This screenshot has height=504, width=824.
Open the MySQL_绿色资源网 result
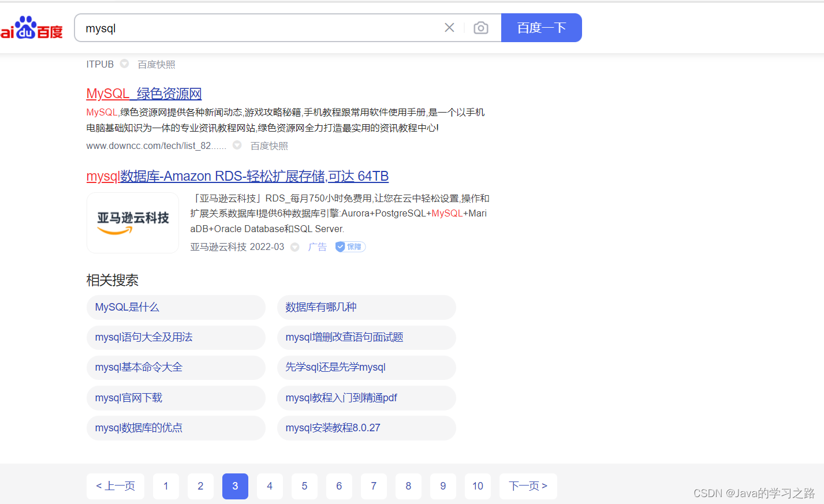144,94
